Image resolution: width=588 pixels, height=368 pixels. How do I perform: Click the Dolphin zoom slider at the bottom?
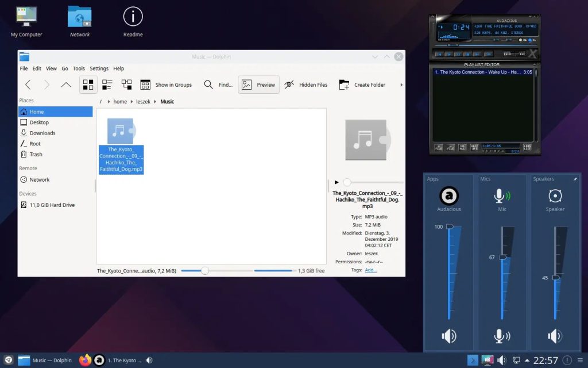tap(205, 270)
